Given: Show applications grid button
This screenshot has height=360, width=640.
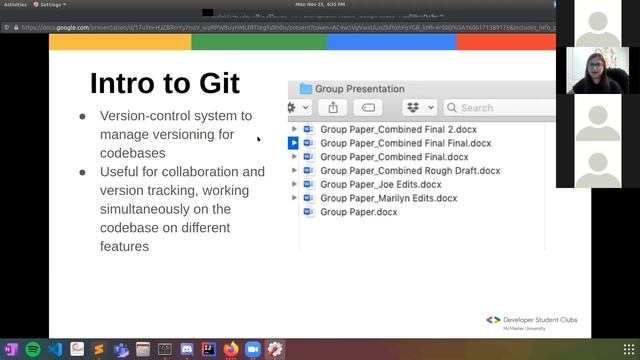Looking at the screenshot, I should pos(629,349).
